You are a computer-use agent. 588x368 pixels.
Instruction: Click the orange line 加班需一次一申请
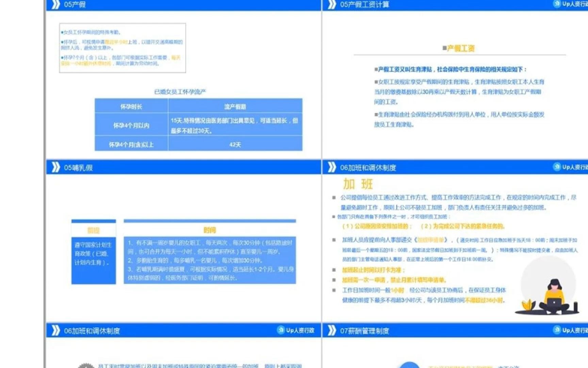[x=394, y=280]
